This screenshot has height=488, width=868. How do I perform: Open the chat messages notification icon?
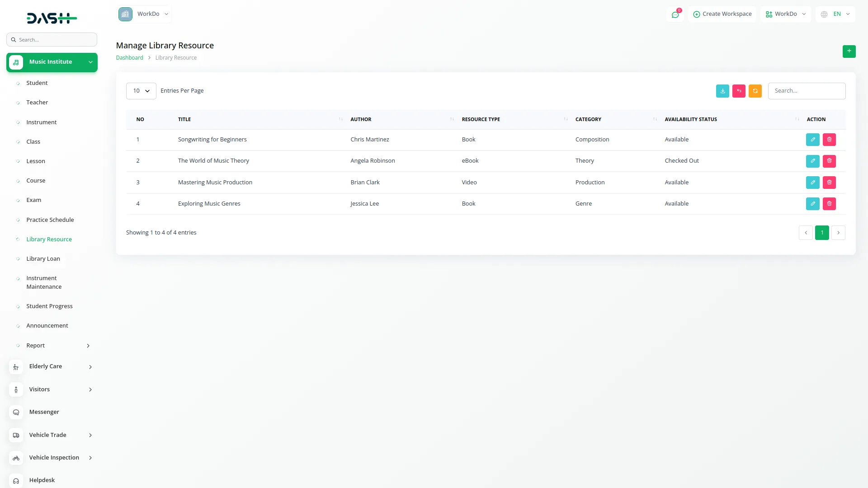coord(675,14)
